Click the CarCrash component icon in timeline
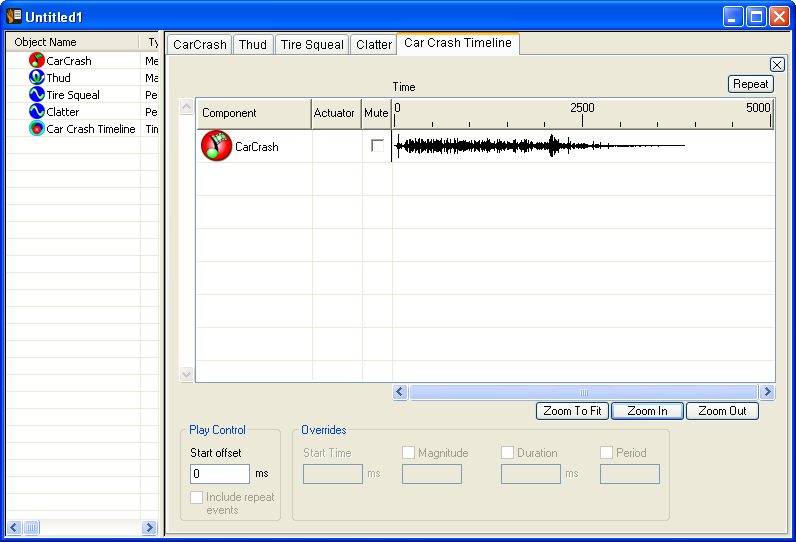Image resolution: width=796 pixels, height=542 pixels. click(x=216, y=146)
